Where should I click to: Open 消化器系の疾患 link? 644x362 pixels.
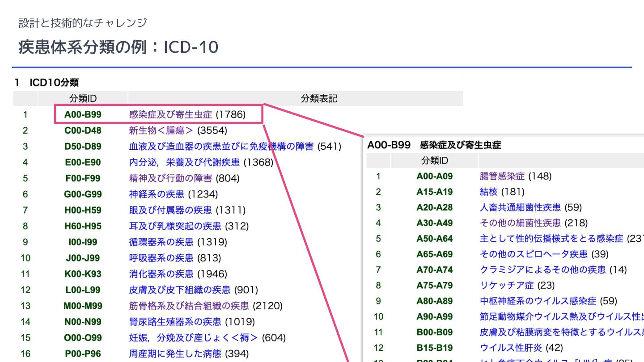pyautogui.click(x=161, y=274)
